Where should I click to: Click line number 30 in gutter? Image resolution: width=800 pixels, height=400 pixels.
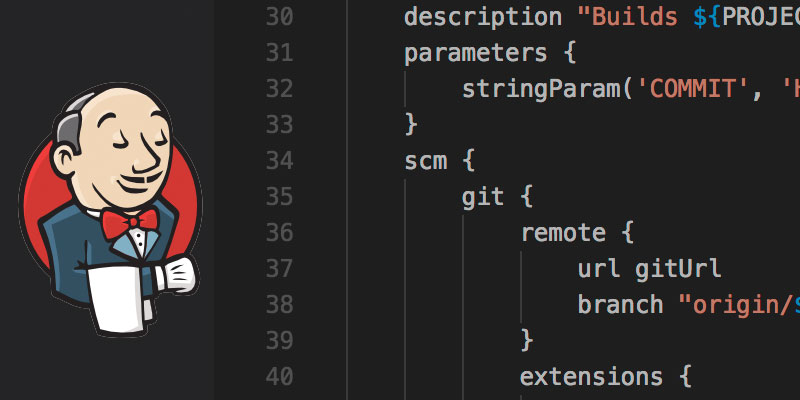[279, 17]
